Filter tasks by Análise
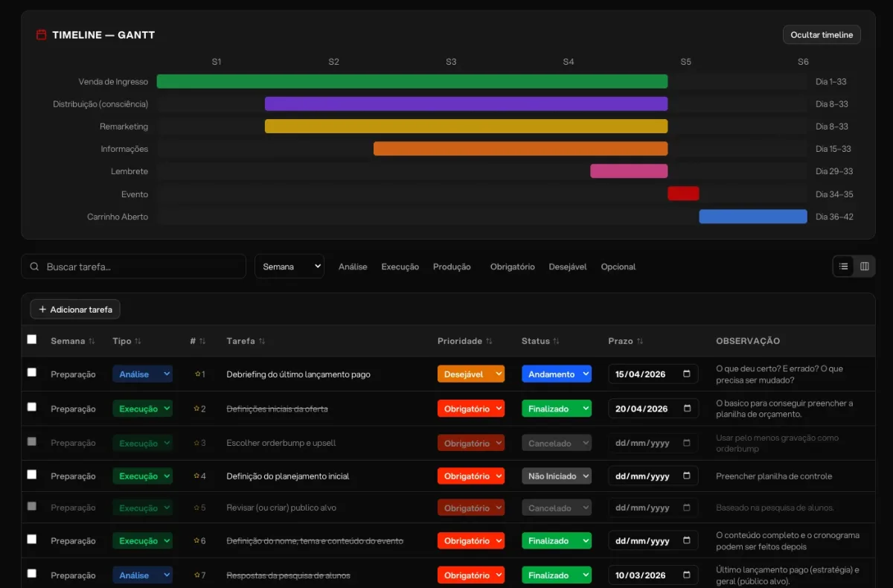This screenshot has height=588, width=893. [353, 266]
